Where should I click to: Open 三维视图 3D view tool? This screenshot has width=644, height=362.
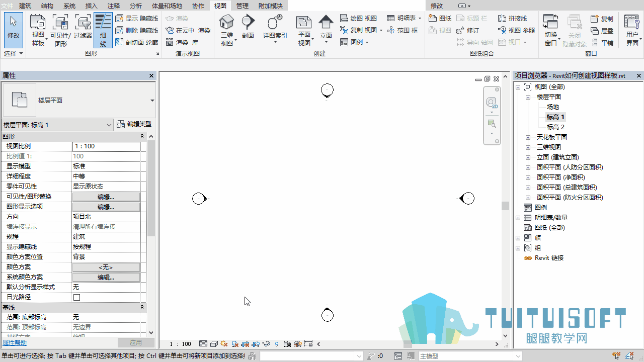point(227,30)
